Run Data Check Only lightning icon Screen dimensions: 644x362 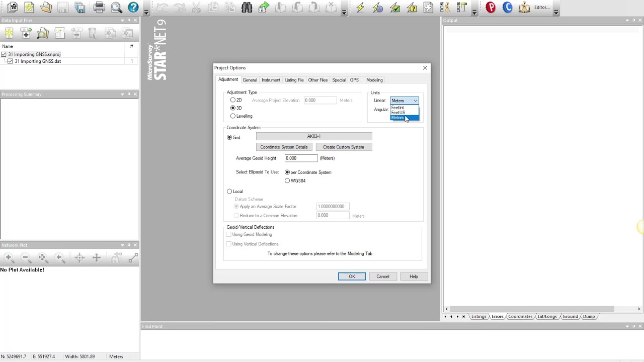coord(395,8)
